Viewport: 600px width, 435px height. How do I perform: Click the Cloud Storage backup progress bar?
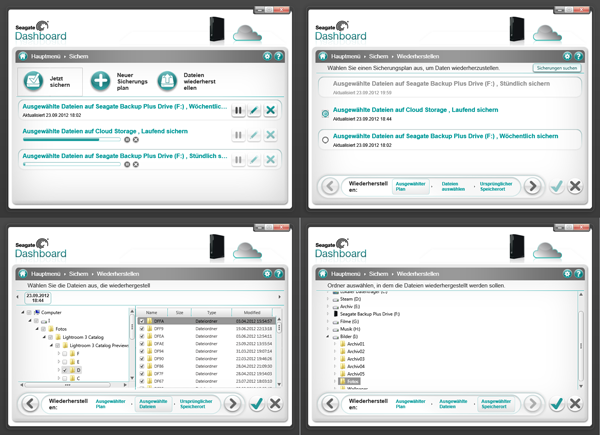click(72, 140)
